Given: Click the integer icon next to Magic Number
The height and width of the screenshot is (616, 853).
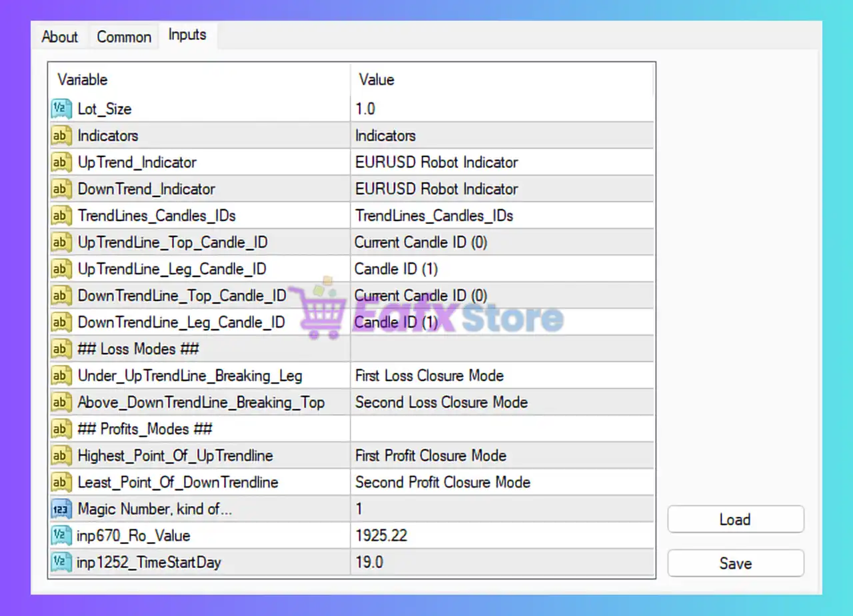Looking at the screenshot, I should coord(61,509).
